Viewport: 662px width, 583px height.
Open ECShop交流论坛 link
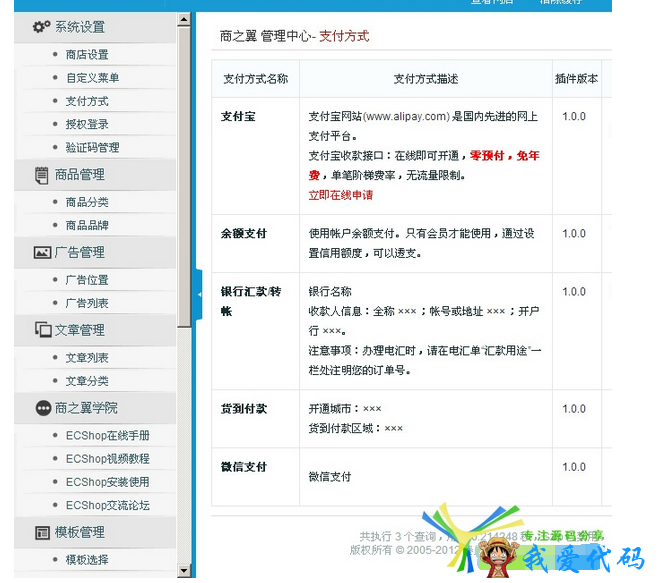(108, 505)
